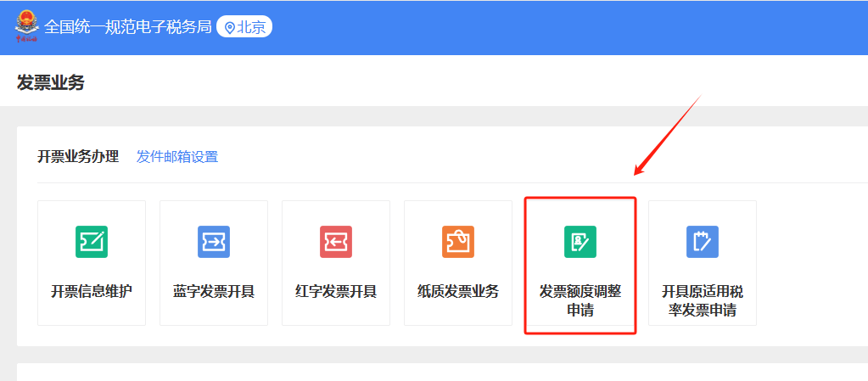Click the orange 纸质发票业务 bag icon
Image resolution: width=868 pixels, height=381 pixels.
[x=458, y=242]
